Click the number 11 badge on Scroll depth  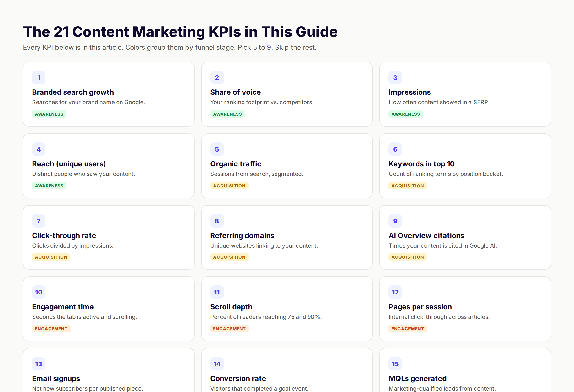(x=217, y=292)
